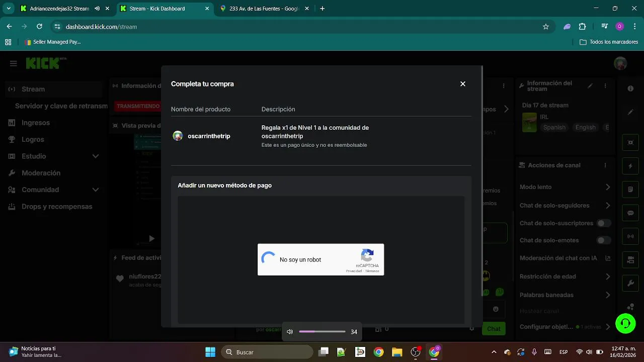This screenshot has width=644, height=362.
Task: Open Acciones de canal three-dot menu
Action: tap(605, 165)
